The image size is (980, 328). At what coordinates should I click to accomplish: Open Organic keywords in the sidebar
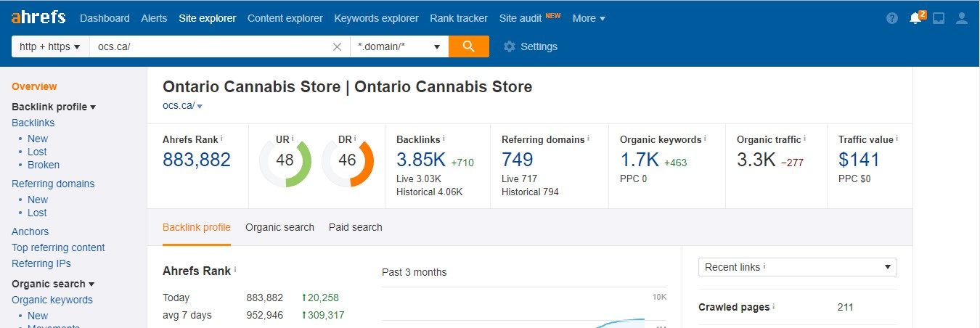(52, 300)
